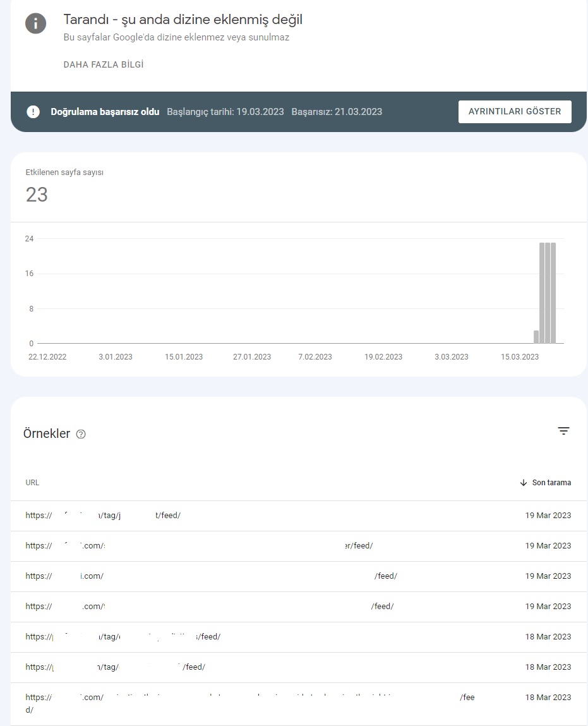Open the first row URL ending t/feed/

coord(103,516)
